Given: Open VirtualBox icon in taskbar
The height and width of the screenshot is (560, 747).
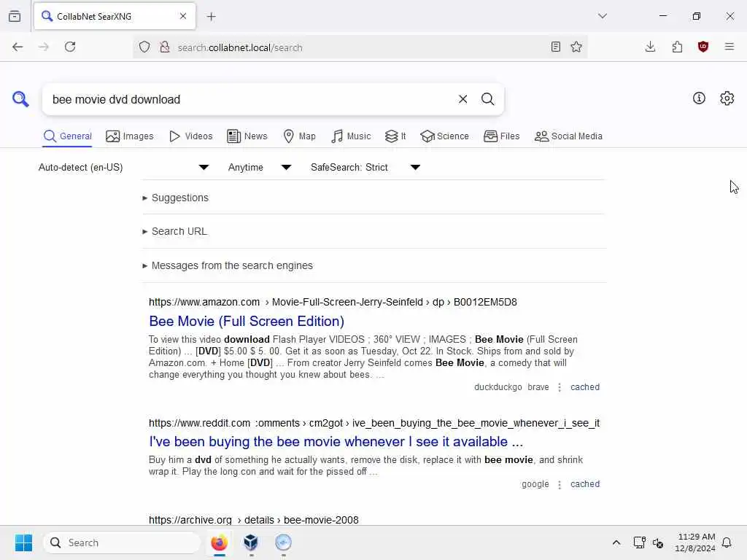Looking at the screenshot, I should tap(251, 542).
